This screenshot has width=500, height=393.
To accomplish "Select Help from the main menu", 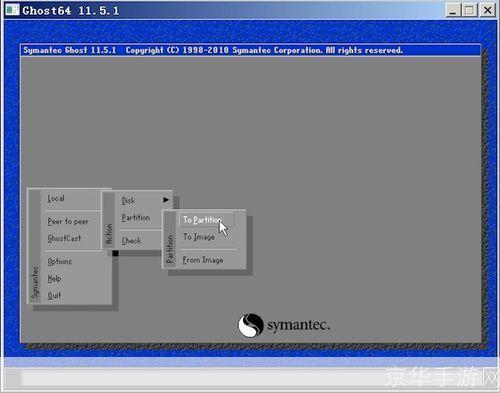I will click(x=54, y=279).
